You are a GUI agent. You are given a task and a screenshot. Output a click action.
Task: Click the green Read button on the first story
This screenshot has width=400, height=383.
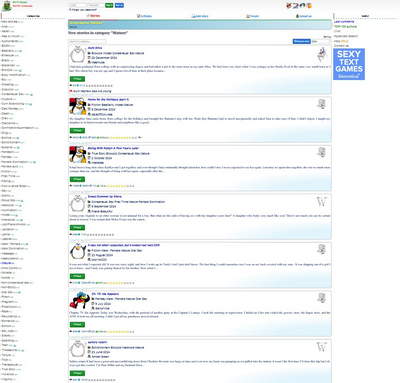pyautogui.click(x=77, y=79)
